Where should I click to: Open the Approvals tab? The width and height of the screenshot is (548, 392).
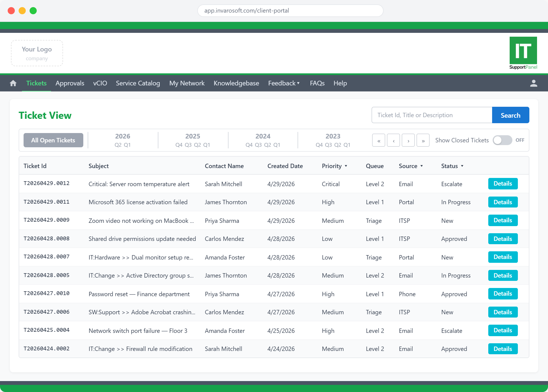click(70, 83)
